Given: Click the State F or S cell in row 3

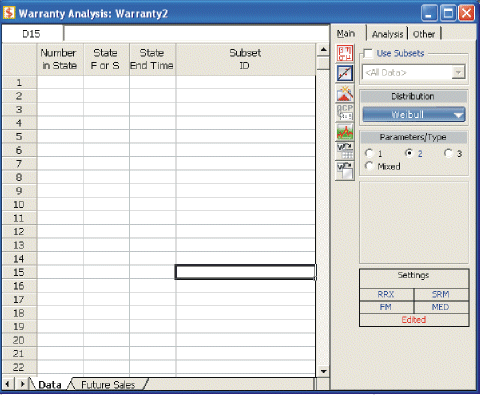Looking at the screenshot, I should point(106,109).
